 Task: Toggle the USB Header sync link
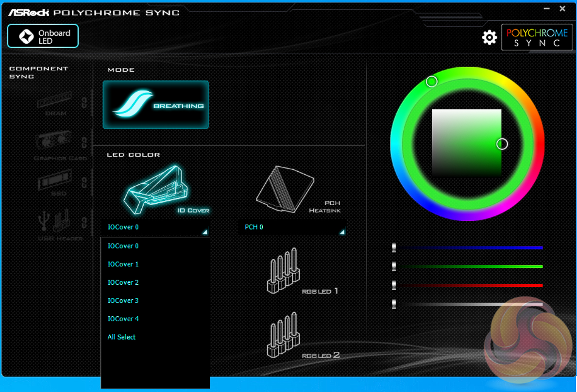click(85, 222)
